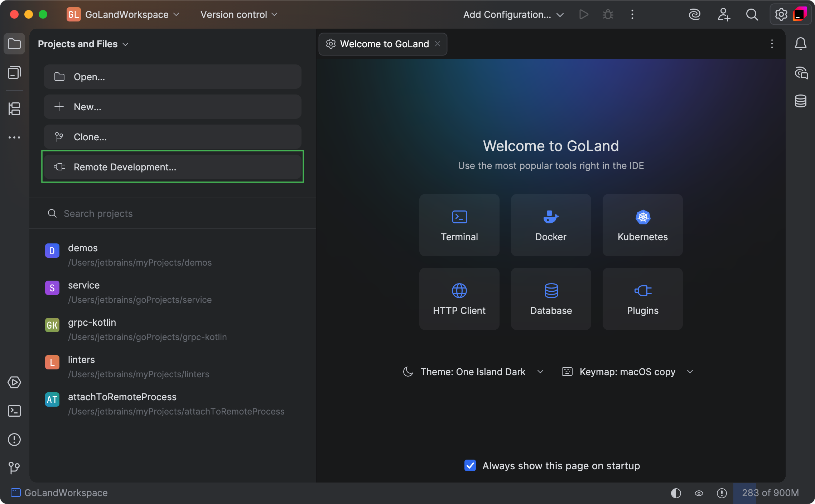Screen dimensions: 815x504
Task: Open IDE settings gear icon
Action: (781, 14)
